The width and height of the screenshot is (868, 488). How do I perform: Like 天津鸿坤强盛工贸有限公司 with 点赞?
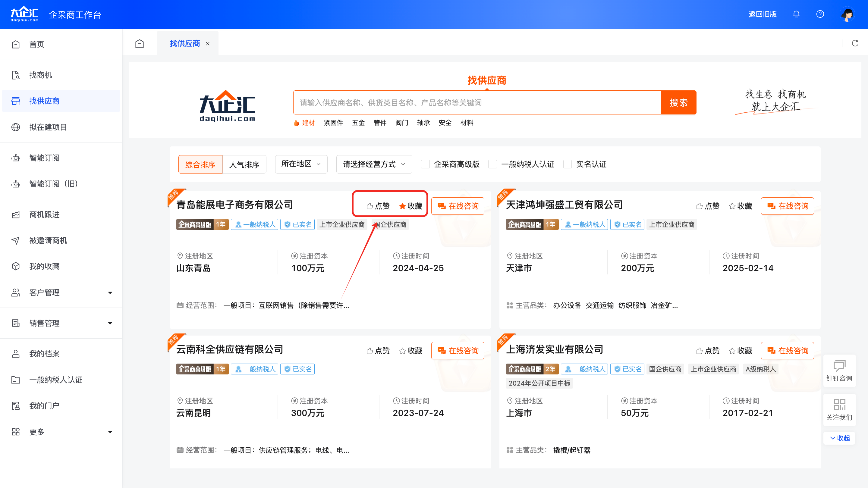point(708,206)
